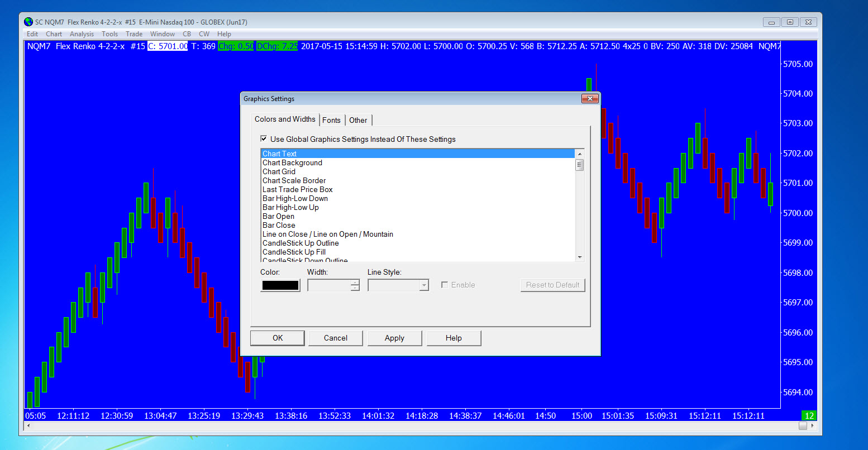Open the Help menu in menu bar
868x450 pixels.
click(x=225, y=34)
